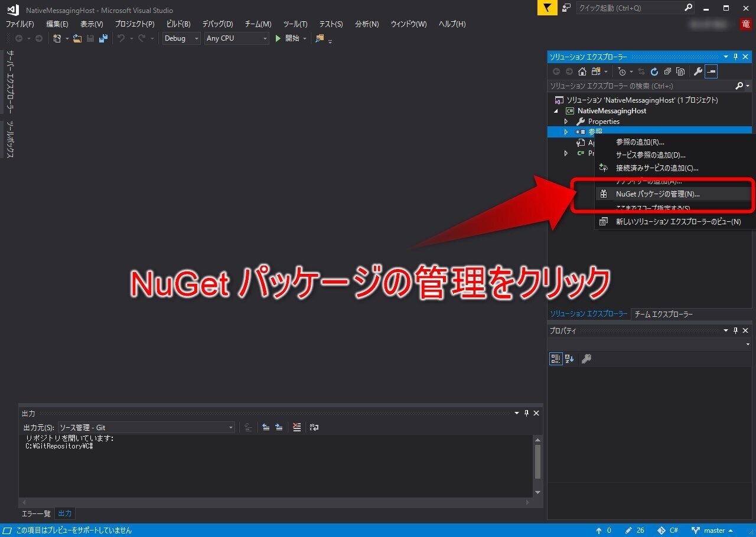The height and width of the screenshot is (537, 756).
Task: Switch to the エラー一覧 tab
Action: click(36, 513)
